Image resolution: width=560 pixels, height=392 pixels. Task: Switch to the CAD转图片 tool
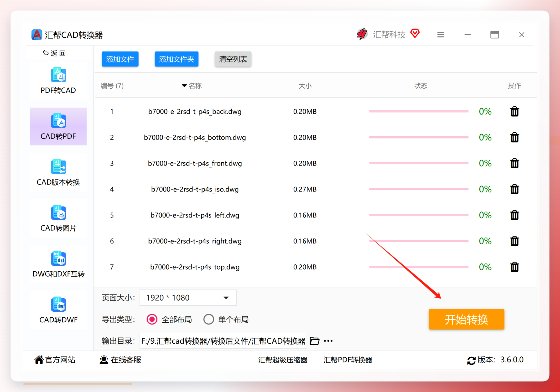58,218
